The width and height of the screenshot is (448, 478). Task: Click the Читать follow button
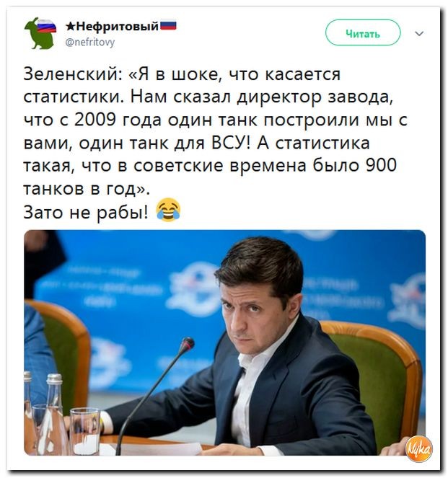[x=363, y=32]
